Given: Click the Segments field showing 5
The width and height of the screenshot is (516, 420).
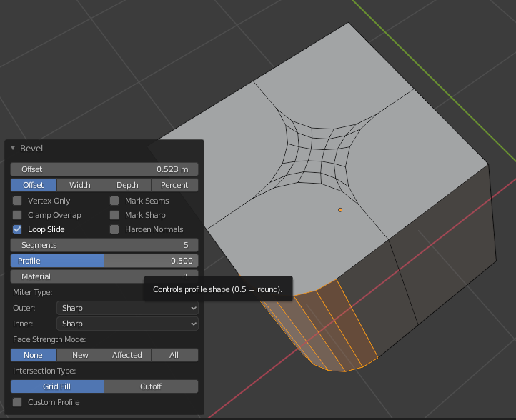Looking at the screenshot, I should pos(104,245).
